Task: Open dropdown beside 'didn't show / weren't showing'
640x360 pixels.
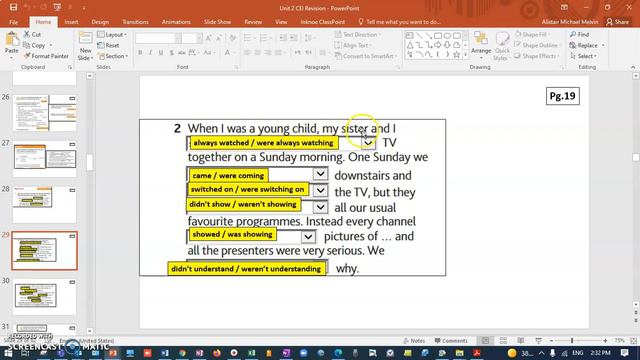Action: pos(320,207)
